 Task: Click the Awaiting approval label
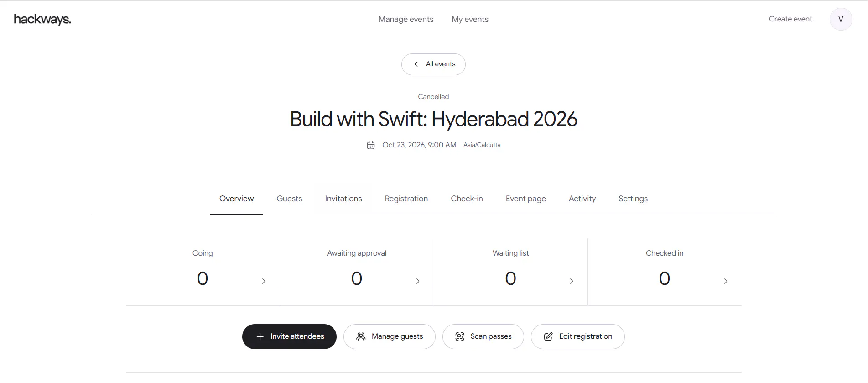(x=357, y=253)
